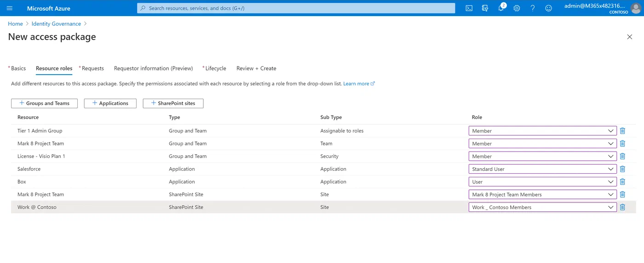
Task: Click the Security sub type cell
Action: (x=329, y=156)
